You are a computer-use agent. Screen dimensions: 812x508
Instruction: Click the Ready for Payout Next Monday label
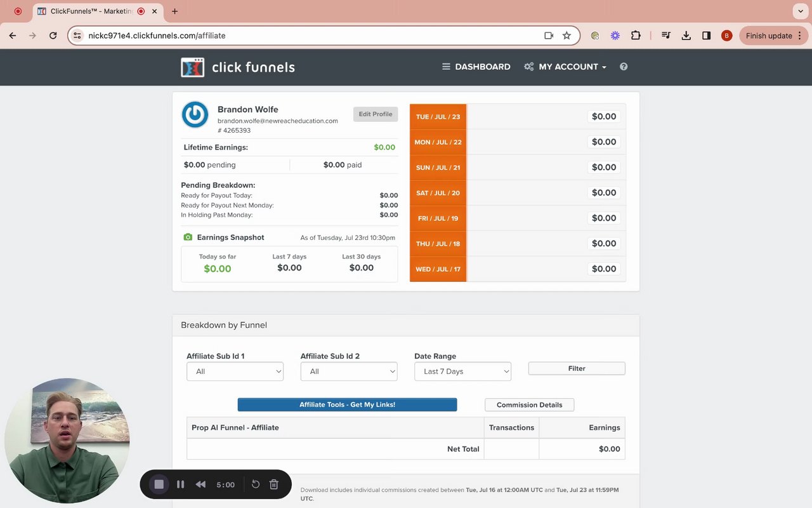[227, 205]
